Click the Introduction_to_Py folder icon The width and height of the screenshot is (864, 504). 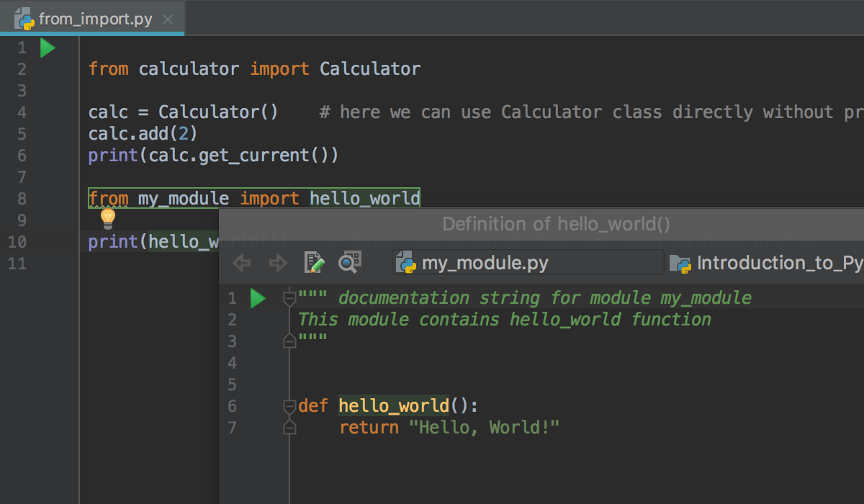tap(680, 264)
